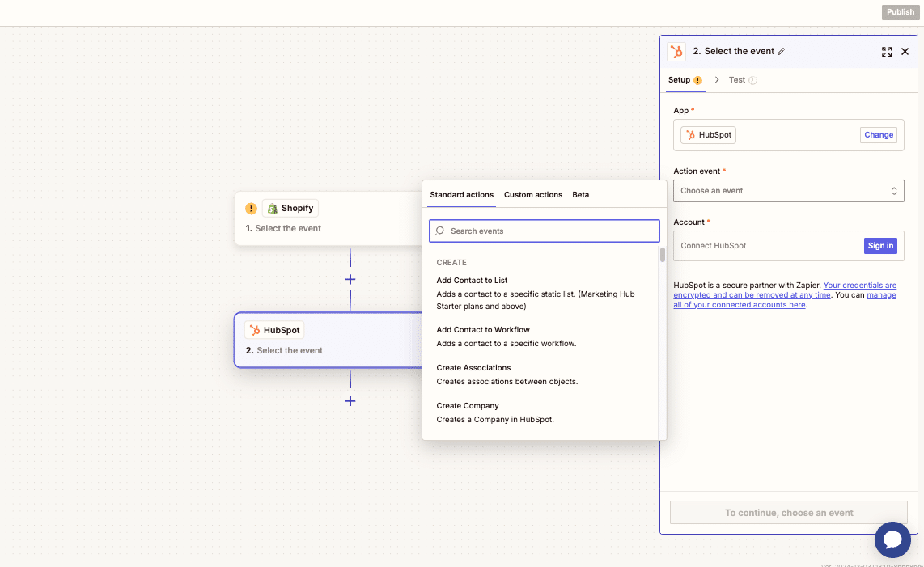Select the Standard actions tab
924x567 pixels.
click(461, 194)
